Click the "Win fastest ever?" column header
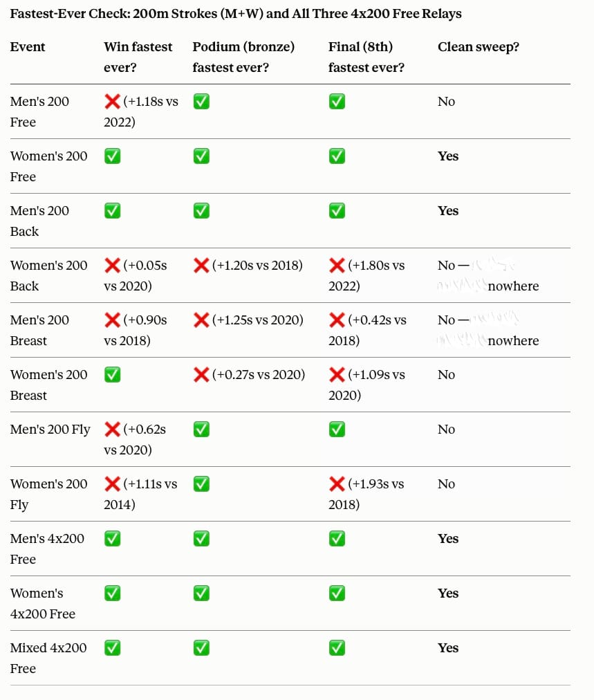The height and width of the screenshot is (700, 594). (138, 57)
